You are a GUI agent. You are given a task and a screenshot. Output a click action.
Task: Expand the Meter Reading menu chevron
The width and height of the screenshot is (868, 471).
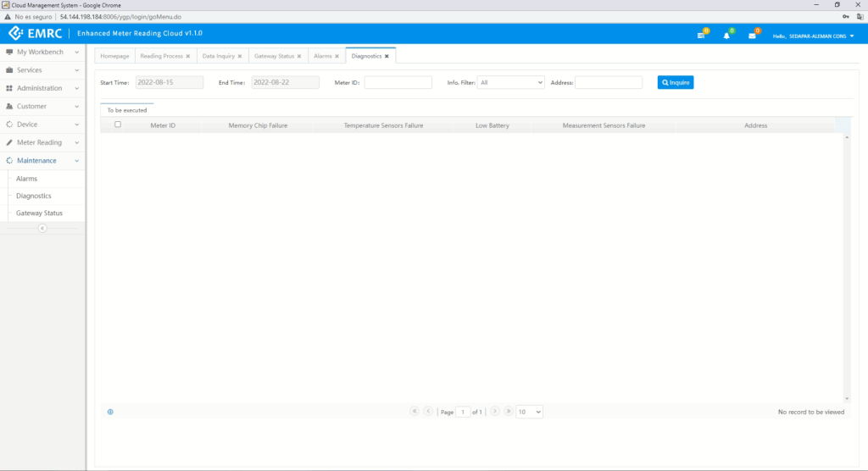tap(77, 143)
